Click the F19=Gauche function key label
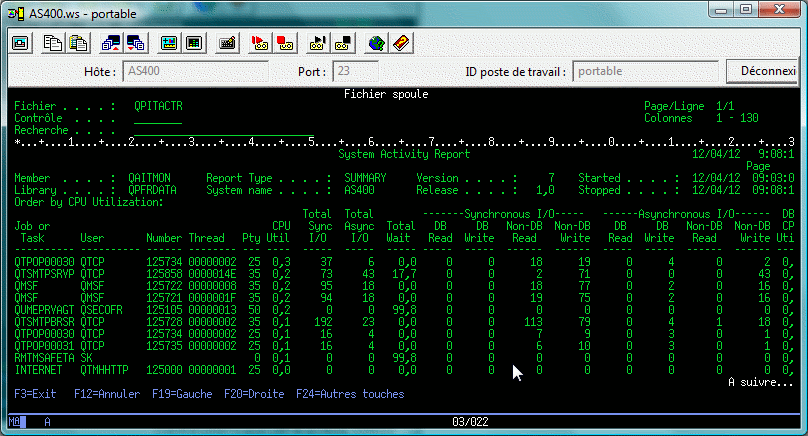808x436 pixels. 182,394
